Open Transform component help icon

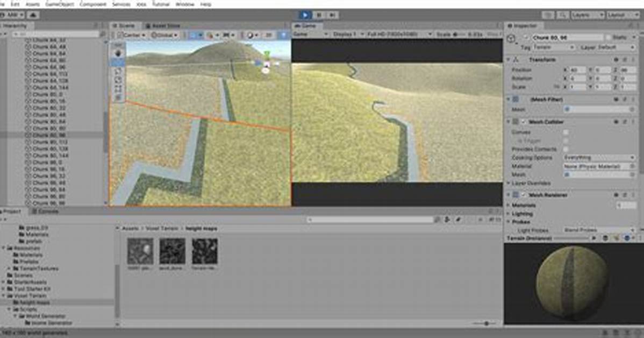click(616, 60)
